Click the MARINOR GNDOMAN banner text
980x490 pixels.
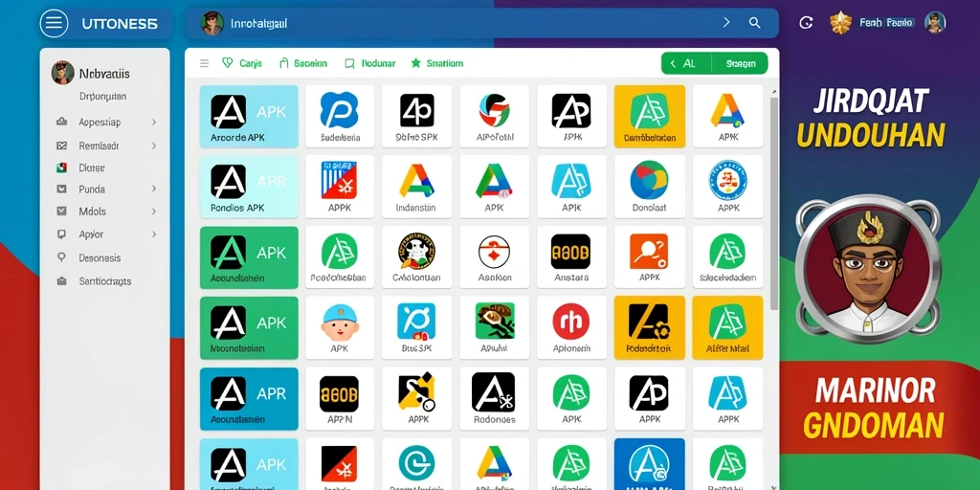(x=873, y=408)
